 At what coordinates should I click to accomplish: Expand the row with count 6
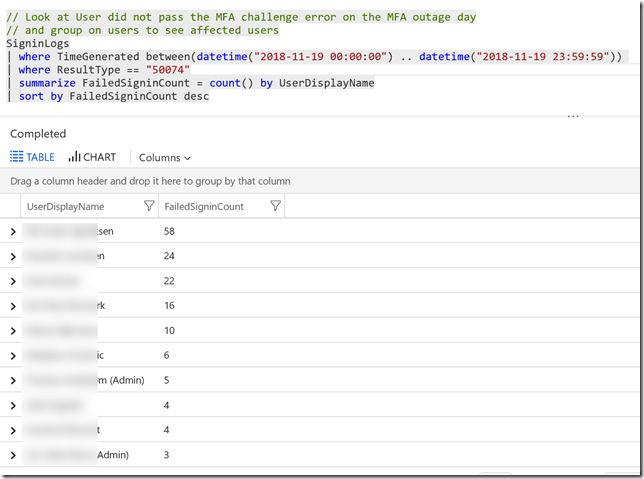pos(13,356)
